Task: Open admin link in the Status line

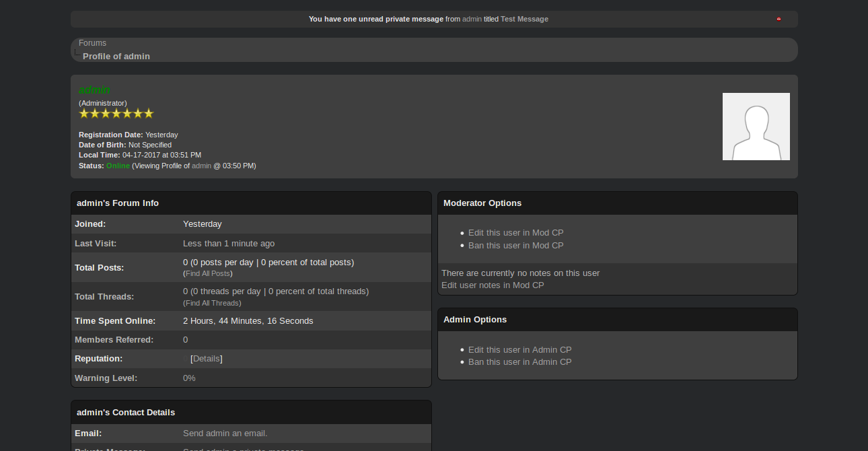Action: pyautogui.click(x=201, y=166)
